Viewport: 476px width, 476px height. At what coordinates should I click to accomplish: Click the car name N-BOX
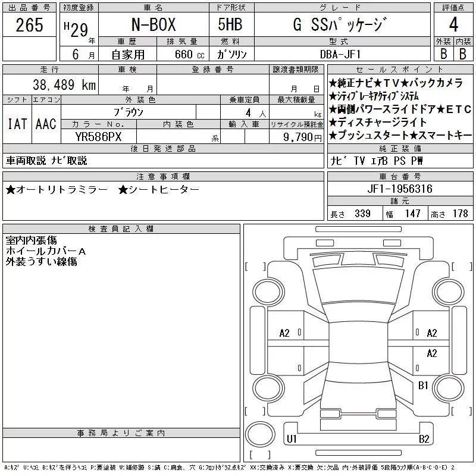click(154, 24)
